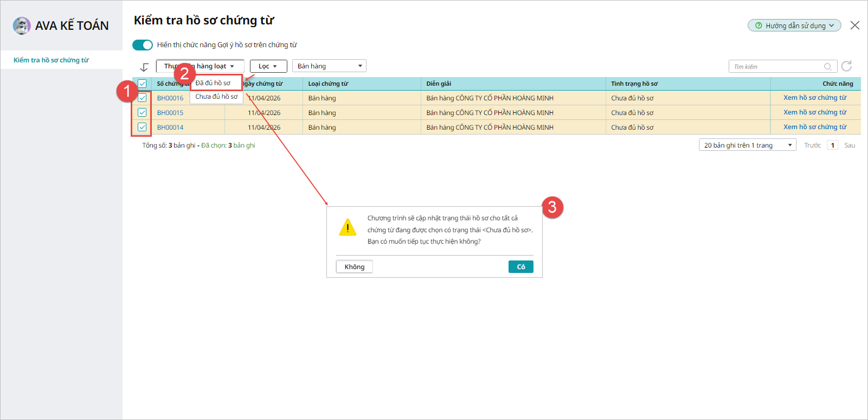The height and width of the screenshot is (420, 868).
Task: Click the AVA Kế Toán avatar logo
Action: coord(22,26)
